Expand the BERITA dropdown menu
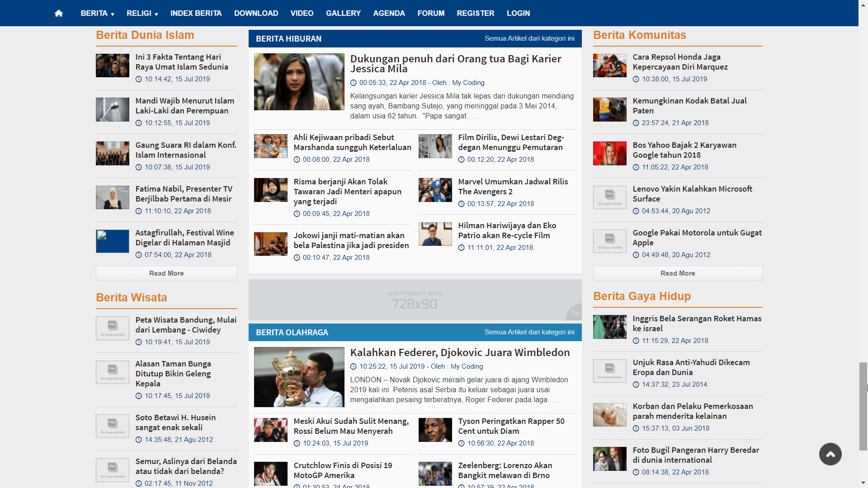 click(97, 13)
